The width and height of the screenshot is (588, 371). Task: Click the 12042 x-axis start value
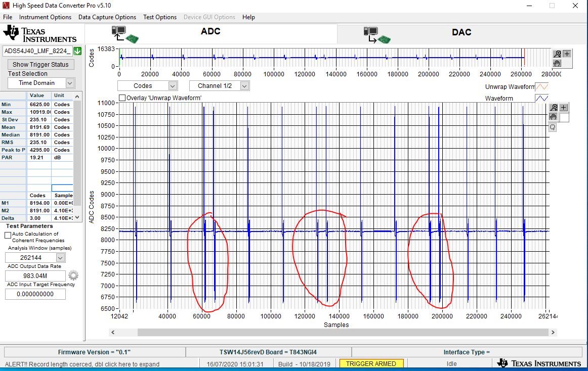(119, 316)
